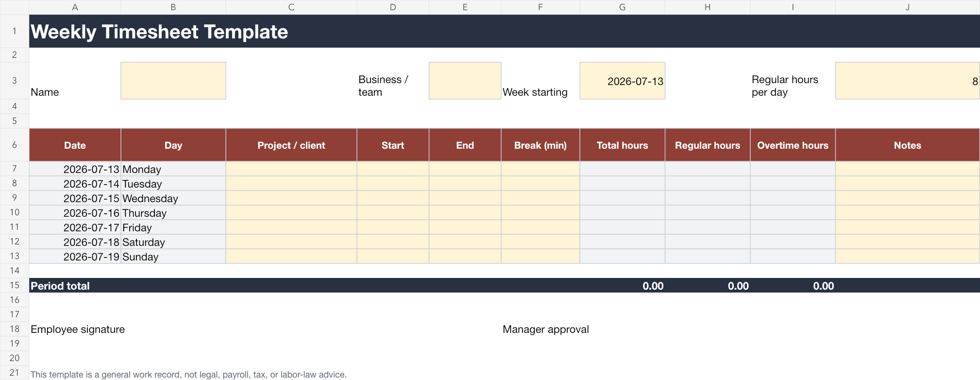Click the Weekly Timesheet Template title
980x380 pixels.
point(159,32)
